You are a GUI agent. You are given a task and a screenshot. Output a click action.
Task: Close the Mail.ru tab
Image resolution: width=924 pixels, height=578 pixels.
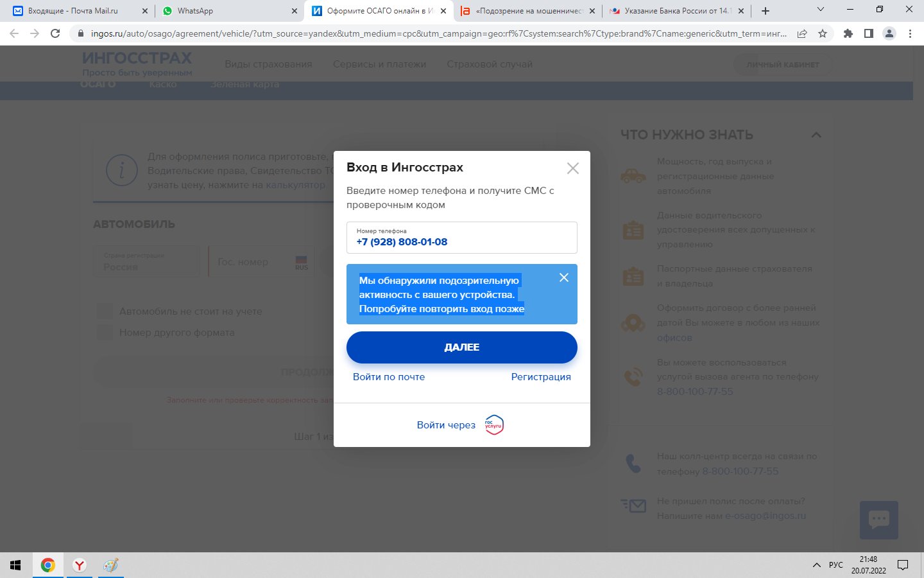tap(144, 11)
